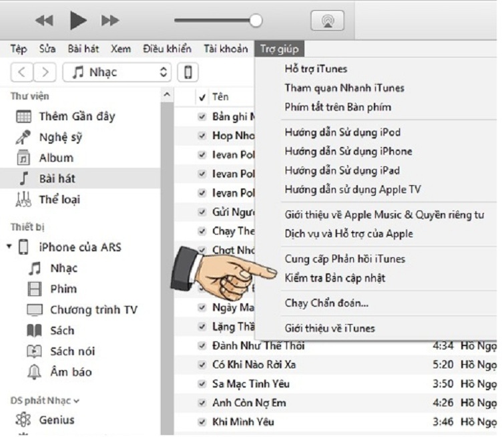Collapse the iPhone của ARS device tree
504x437 pixels.
9,248
